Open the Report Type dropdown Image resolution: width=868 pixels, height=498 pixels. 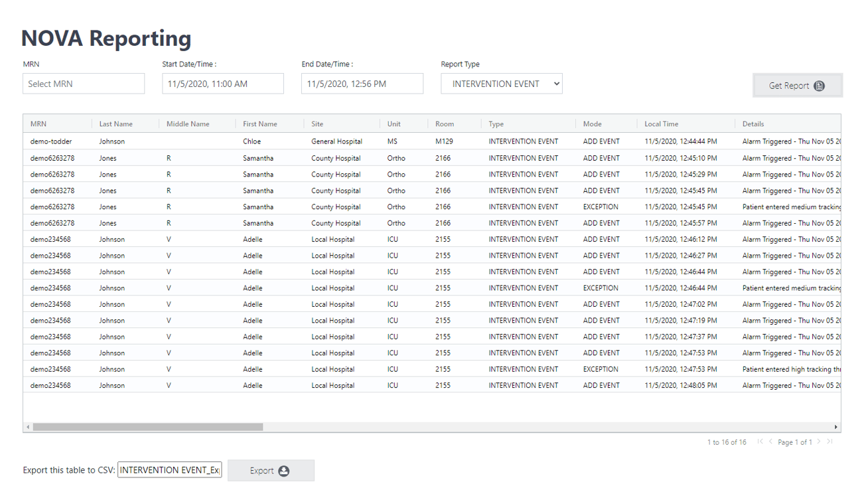tap(501, 84)
